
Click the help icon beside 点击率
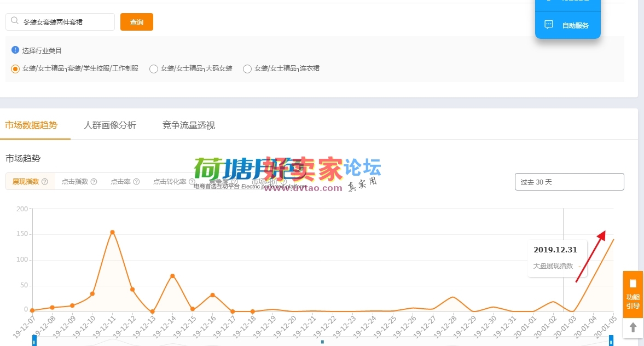[x=136, y=182]
